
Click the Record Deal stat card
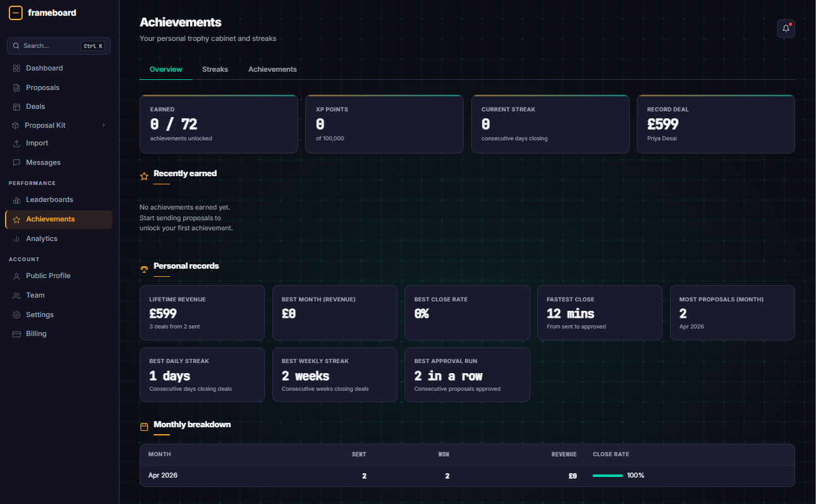coord(716,124)
